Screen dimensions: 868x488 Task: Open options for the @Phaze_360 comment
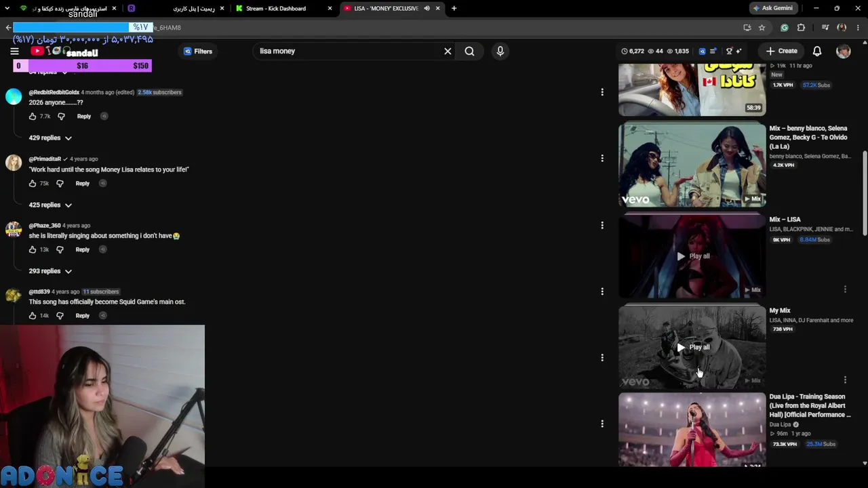pos(602,225)
